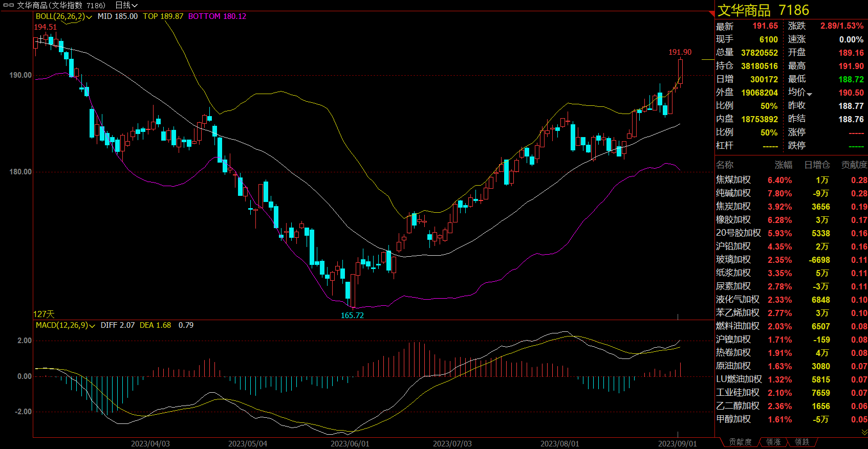This screenshot has height=449, width=868.
Task: Select the 沪铅加权 row
Action: click(x=791, y=246)
